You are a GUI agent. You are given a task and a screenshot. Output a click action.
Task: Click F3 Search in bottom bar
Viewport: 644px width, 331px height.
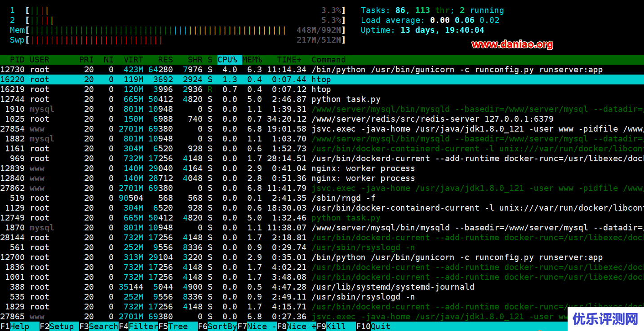pos(99,327)
